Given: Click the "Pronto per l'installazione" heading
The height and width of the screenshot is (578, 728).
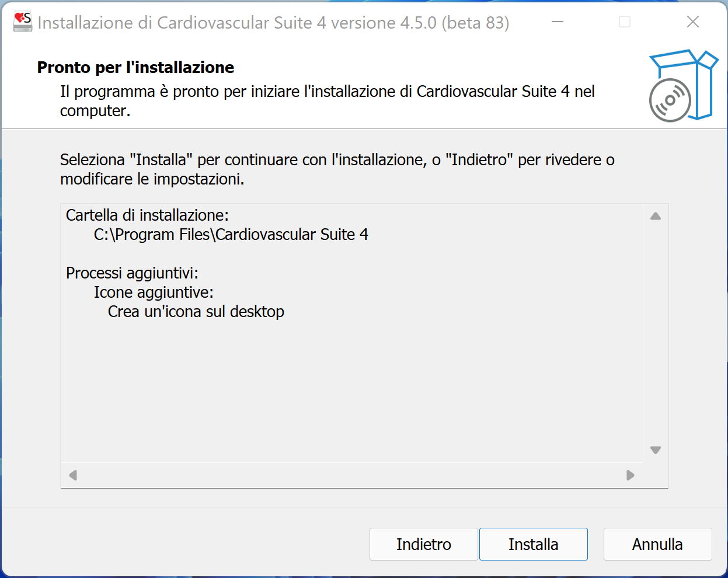Looking at the screenshot, I should tap(135, 68).
